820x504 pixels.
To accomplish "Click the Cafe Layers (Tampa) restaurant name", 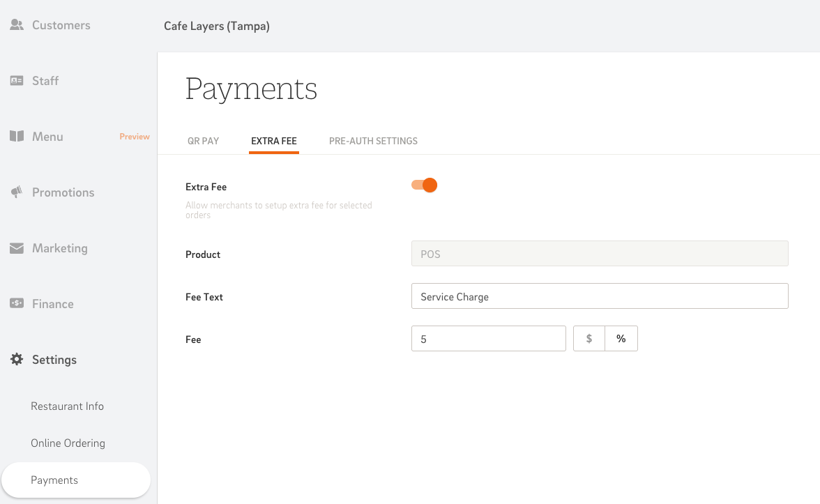I will point(217,26).
